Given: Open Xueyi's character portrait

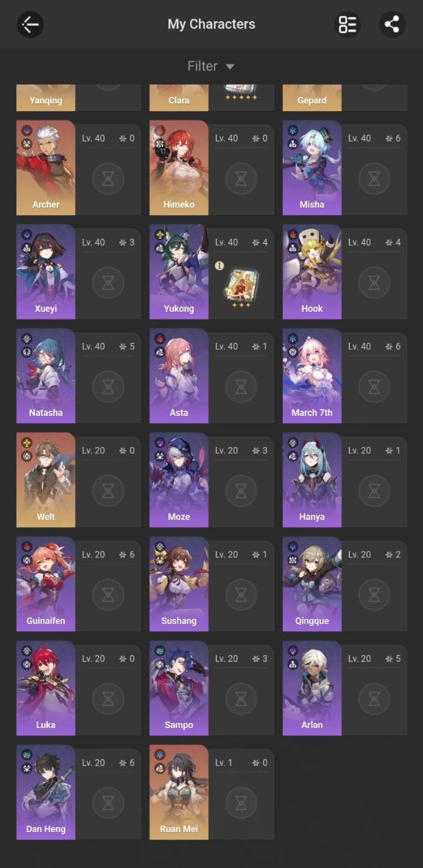Looking at the screenshot, I should click(46, 272).
